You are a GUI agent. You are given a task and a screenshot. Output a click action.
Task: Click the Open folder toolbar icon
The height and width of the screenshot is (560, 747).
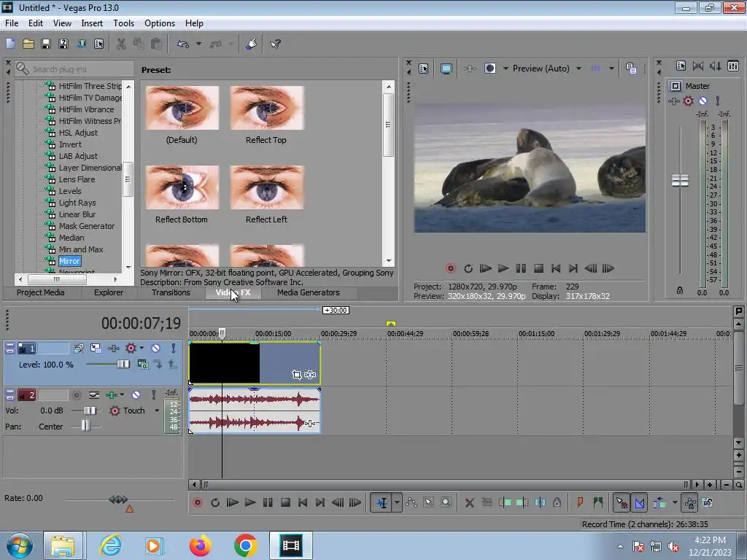pyautogui.click(x=28, y=44)
